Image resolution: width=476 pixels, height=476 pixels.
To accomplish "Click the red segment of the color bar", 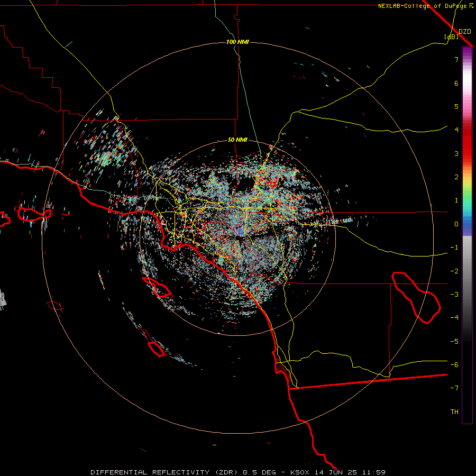I will (467, 143).
